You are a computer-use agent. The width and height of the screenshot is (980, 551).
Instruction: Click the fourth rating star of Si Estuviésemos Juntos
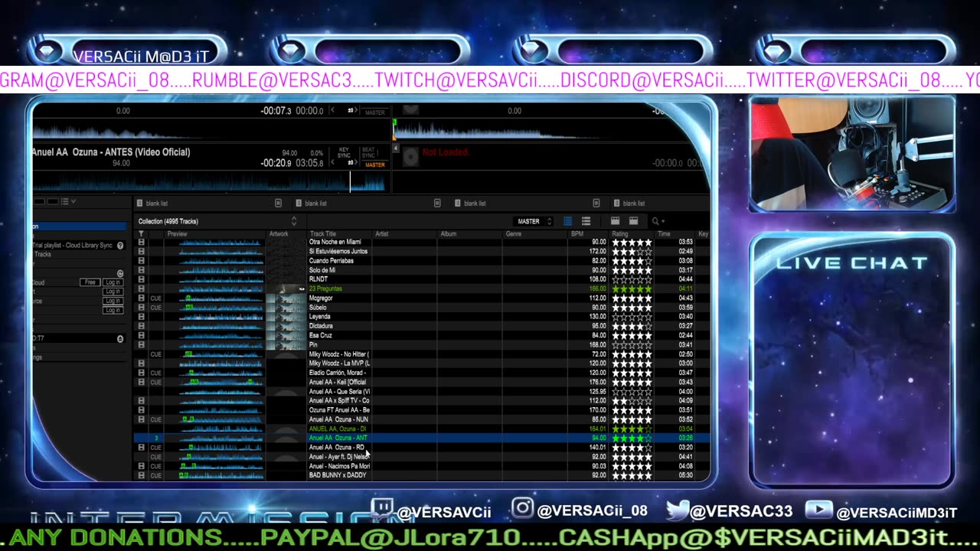point(640,251)
